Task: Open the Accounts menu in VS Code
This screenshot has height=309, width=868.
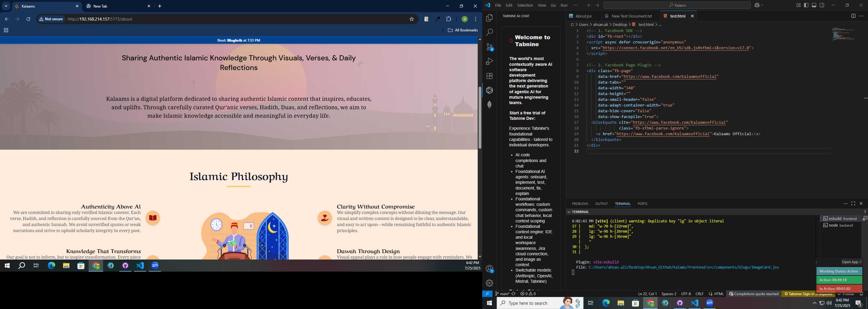Action: [x=489, y=269]
